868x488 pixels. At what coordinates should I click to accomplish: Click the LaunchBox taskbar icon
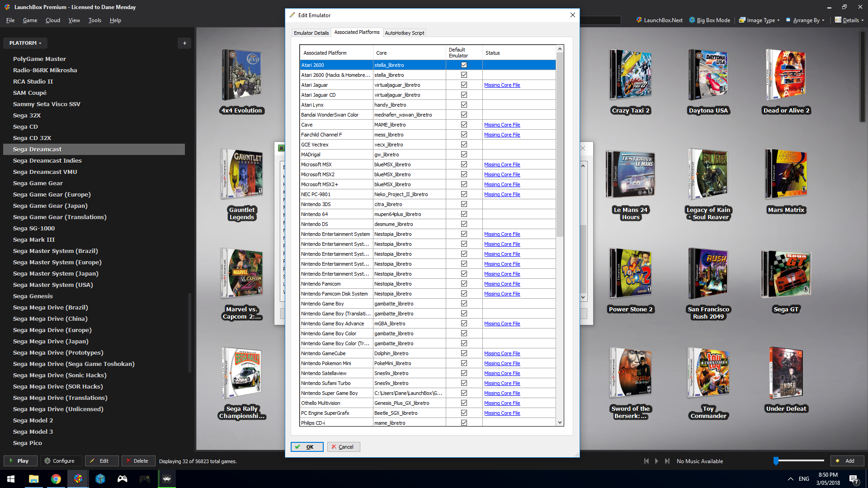coord(78,479)
